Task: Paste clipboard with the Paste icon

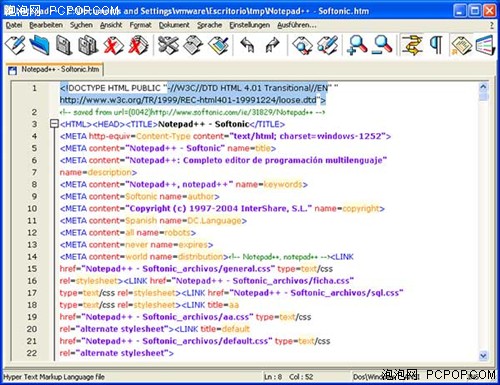Action: coord(218,45)
